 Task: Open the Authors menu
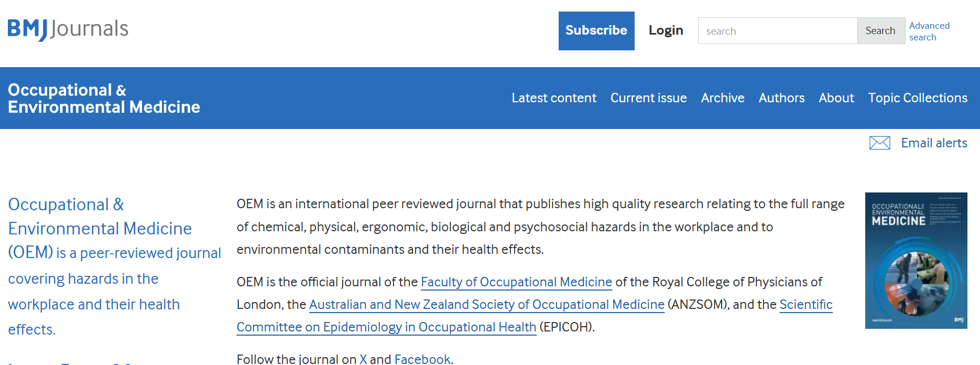781,98
